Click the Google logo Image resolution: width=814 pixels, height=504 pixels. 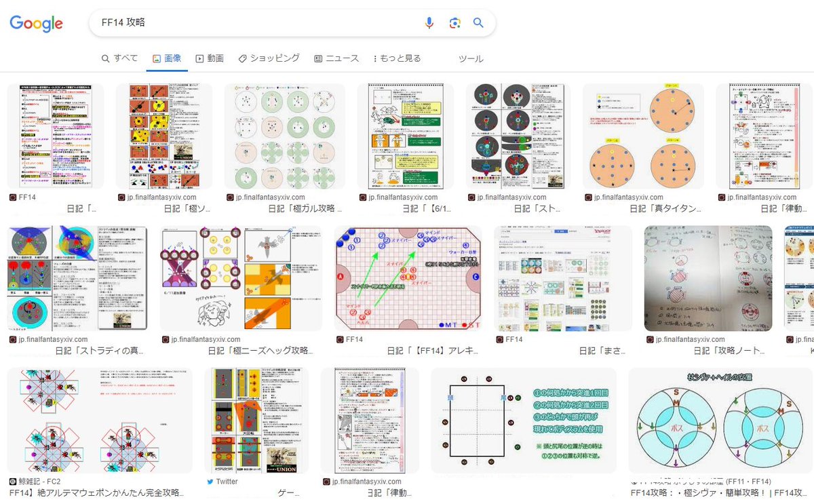36,23
